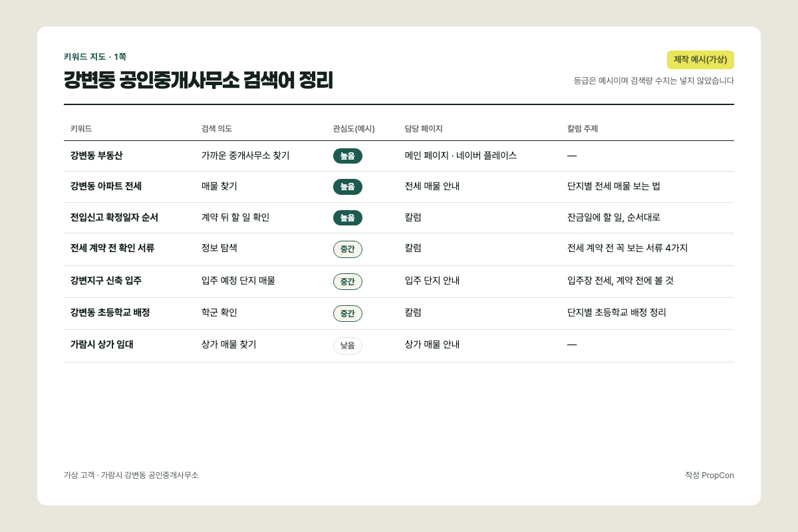Click the footer credit '작성 PropCon'
Image resolution: width=798 pixels, height=532 pixels.
710,475
